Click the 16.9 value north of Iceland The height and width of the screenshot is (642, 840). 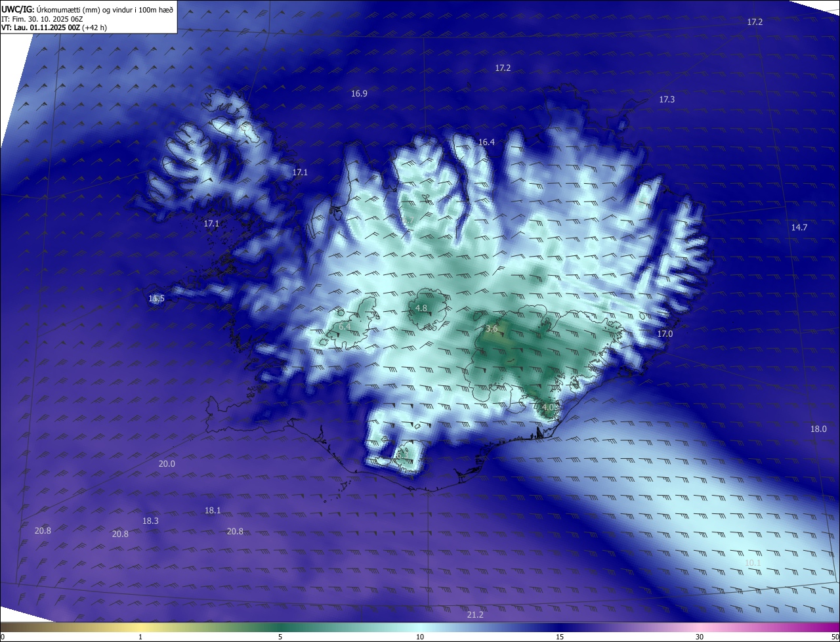[x=359, y=94]
